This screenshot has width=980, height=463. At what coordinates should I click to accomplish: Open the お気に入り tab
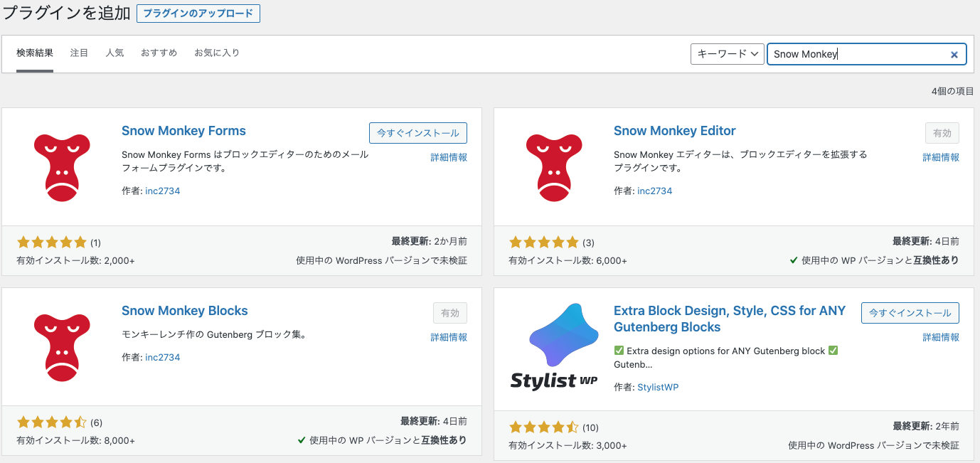(x=217, y=53)
